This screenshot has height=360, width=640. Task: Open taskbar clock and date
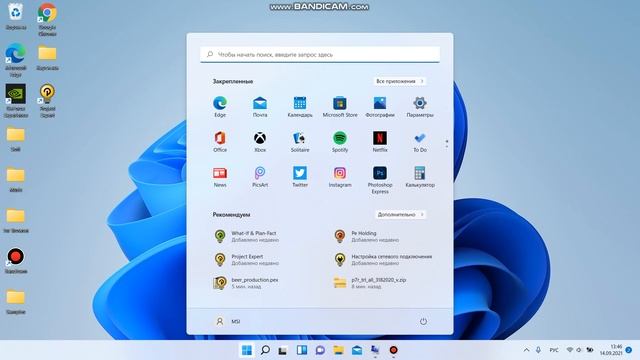[x=611, y=350]
